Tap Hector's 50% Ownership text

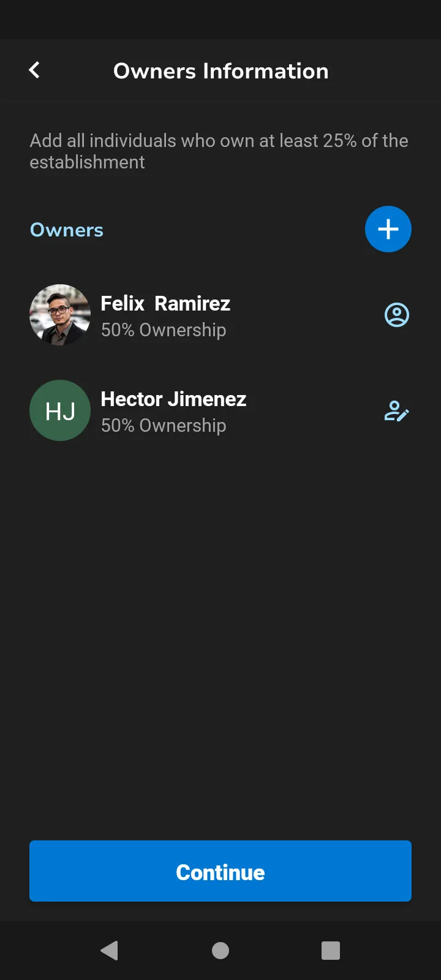[x=164, y=426]
